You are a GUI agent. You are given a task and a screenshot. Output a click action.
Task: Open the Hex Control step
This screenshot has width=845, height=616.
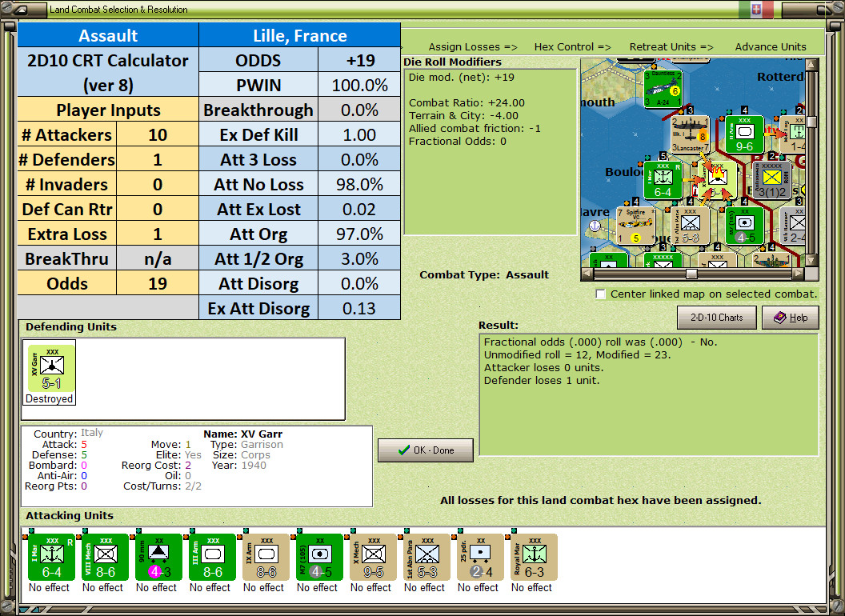pos(572,47)
